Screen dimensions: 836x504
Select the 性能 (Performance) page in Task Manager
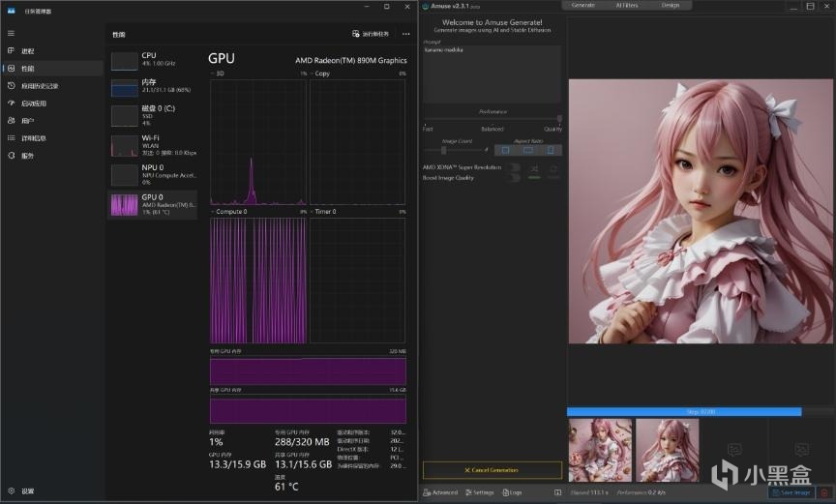pos(52,68)
